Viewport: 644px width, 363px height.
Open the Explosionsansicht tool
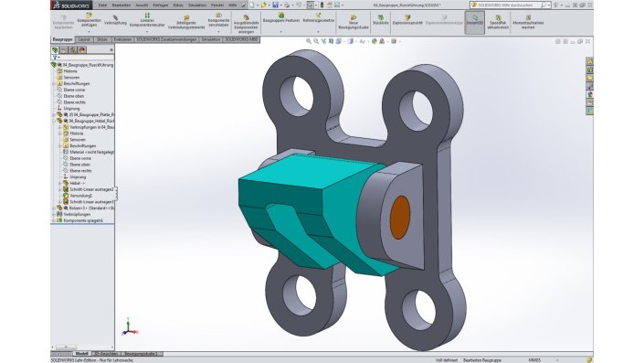(407, 20)
